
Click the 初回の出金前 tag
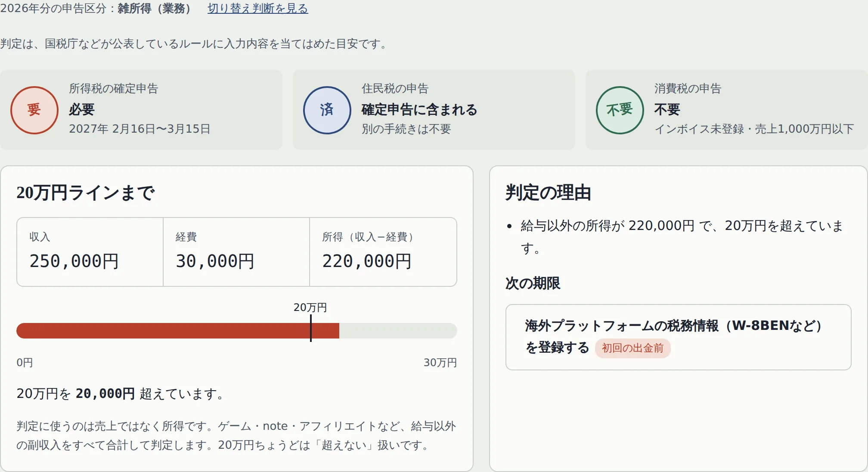click(x=632, y=348)
